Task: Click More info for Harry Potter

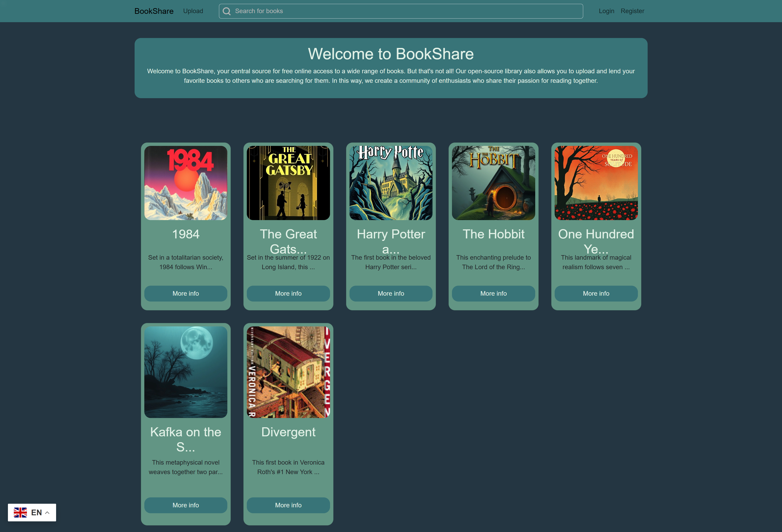Action: pyautogui.click(x=391, y=293)
